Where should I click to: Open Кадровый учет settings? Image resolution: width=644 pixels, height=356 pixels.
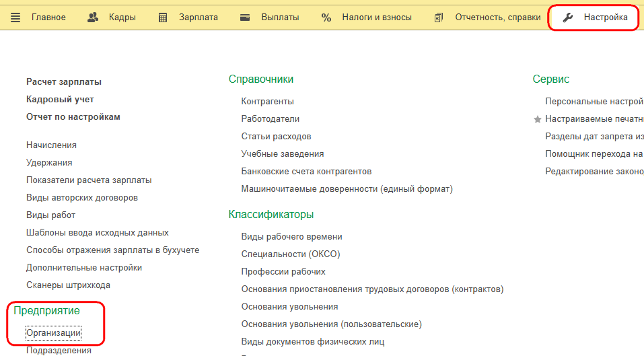point(60,100)
